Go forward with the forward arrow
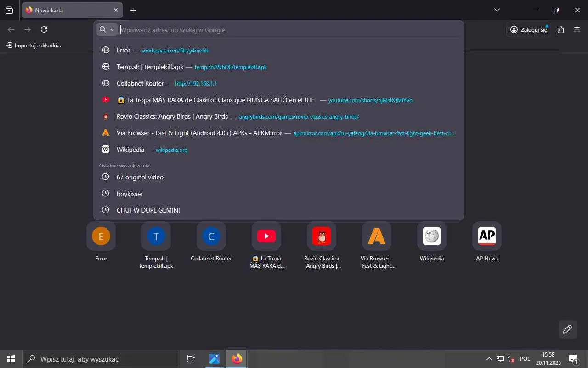 tap(28, 29)
